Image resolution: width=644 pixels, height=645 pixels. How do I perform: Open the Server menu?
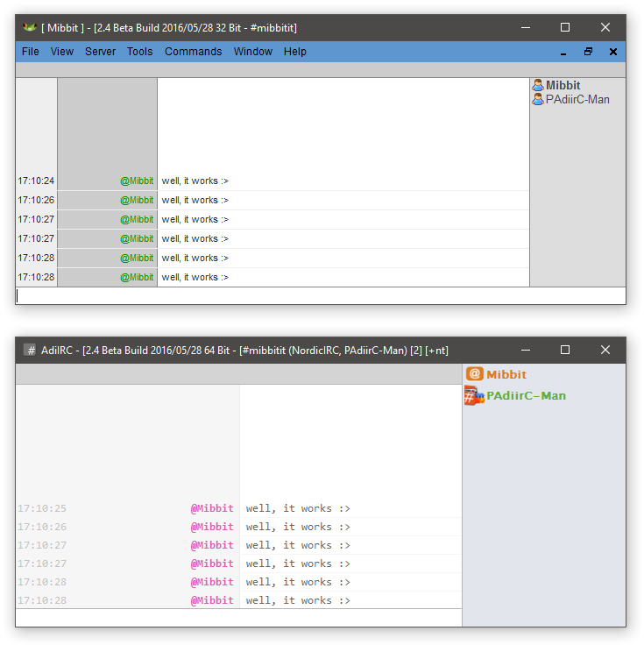point(101,52)
